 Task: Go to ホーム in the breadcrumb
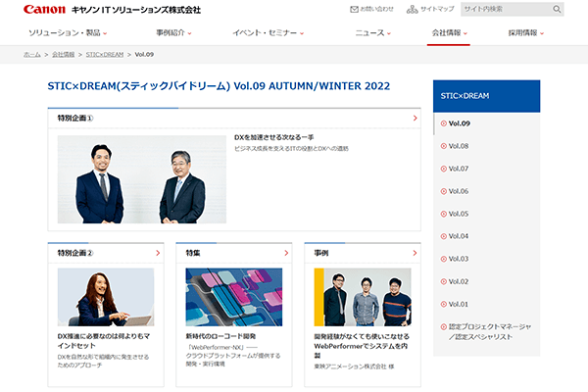click(31, 55)
